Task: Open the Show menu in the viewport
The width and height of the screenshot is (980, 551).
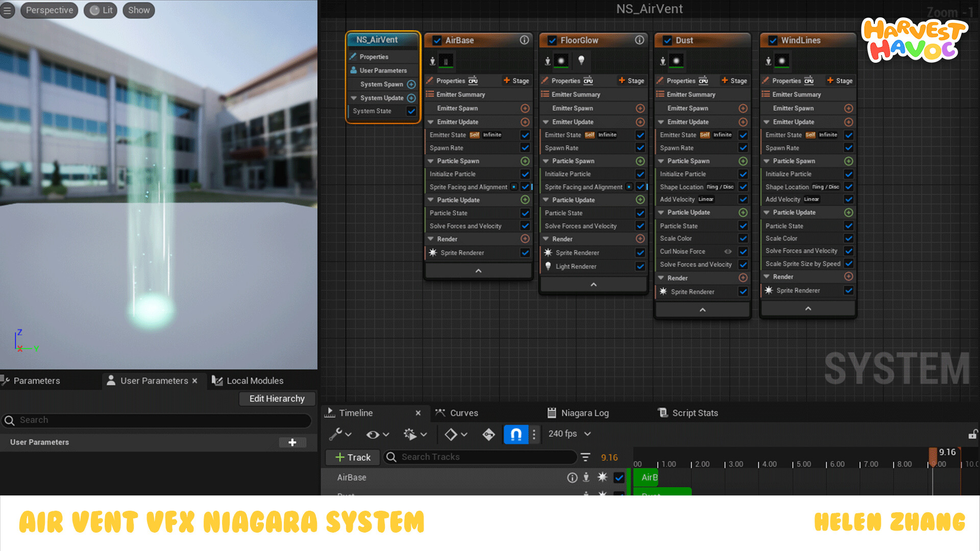Action: 138,10
